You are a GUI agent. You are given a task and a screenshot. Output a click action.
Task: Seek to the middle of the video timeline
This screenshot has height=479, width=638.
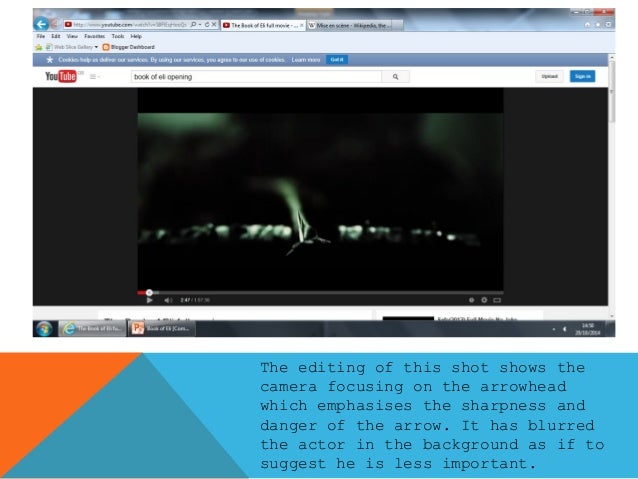coord(320,293)
